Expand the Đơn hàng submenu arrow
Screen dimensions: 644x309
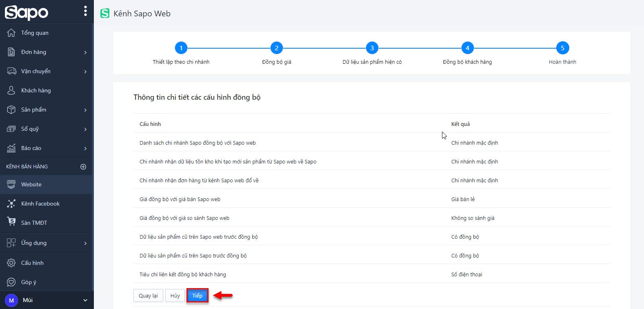85,52
